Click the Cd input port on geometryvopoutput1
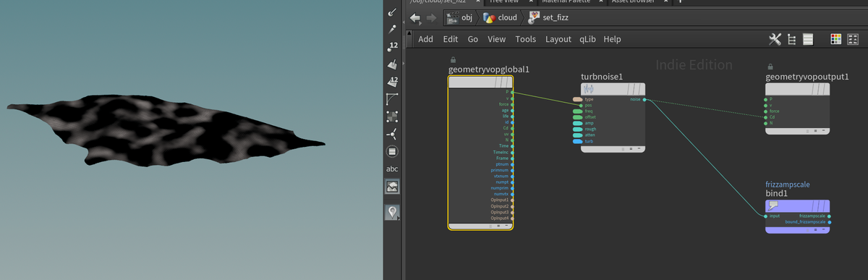Screen dimensions: 868x280 (x=766, y=117)
